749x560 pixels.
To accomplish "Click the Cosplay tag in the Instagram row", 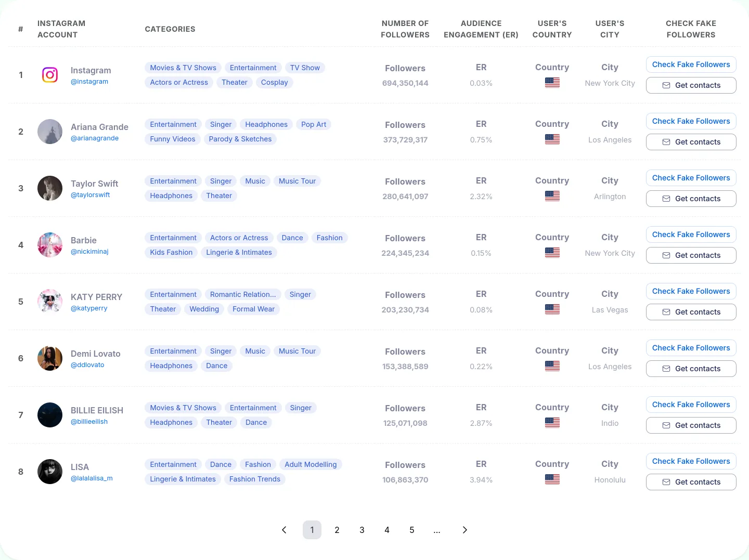I will tap(275, 82).
